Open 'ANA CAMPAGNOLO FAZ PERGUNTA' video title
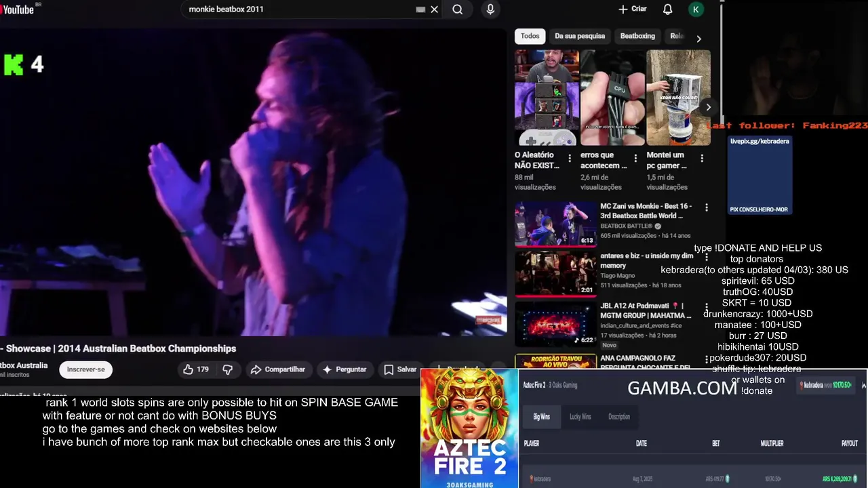This screenshot has height=488, width=868. point(646,363)
